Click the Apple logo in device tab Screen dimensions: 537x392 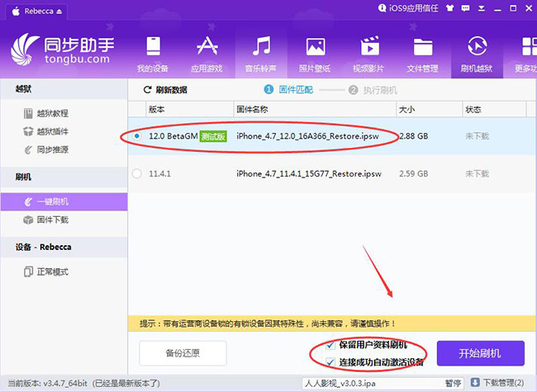(16, 12)
